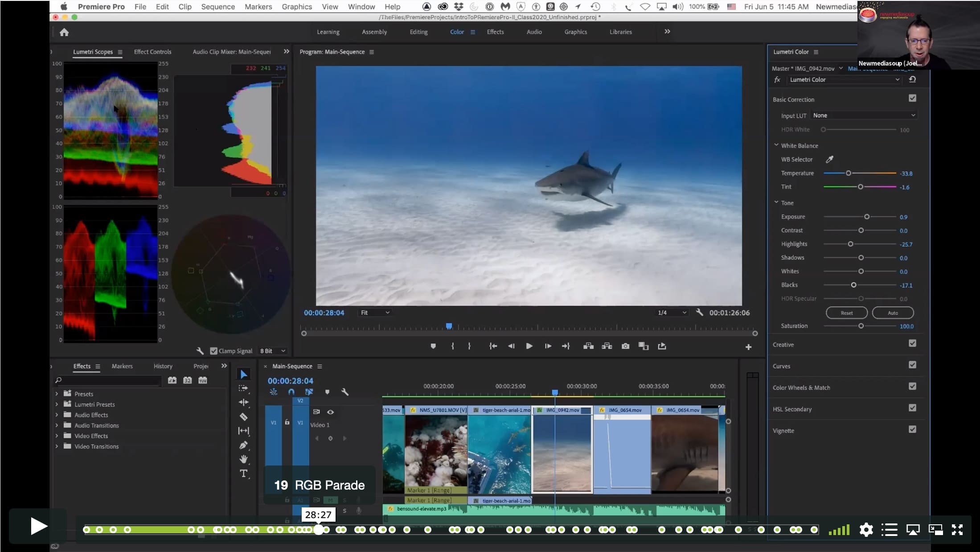Toggle Video 1 track visibility eye

[x=330, y=412]
